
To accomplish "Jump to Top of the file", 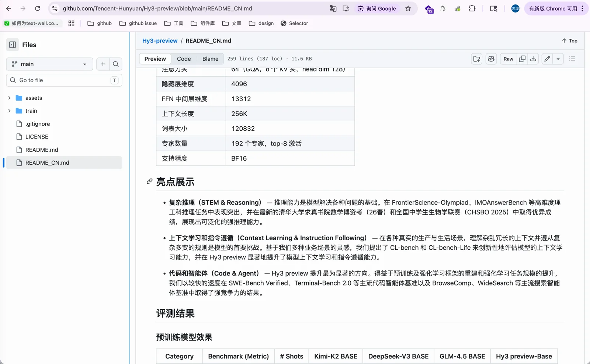I will coord(570,41).
